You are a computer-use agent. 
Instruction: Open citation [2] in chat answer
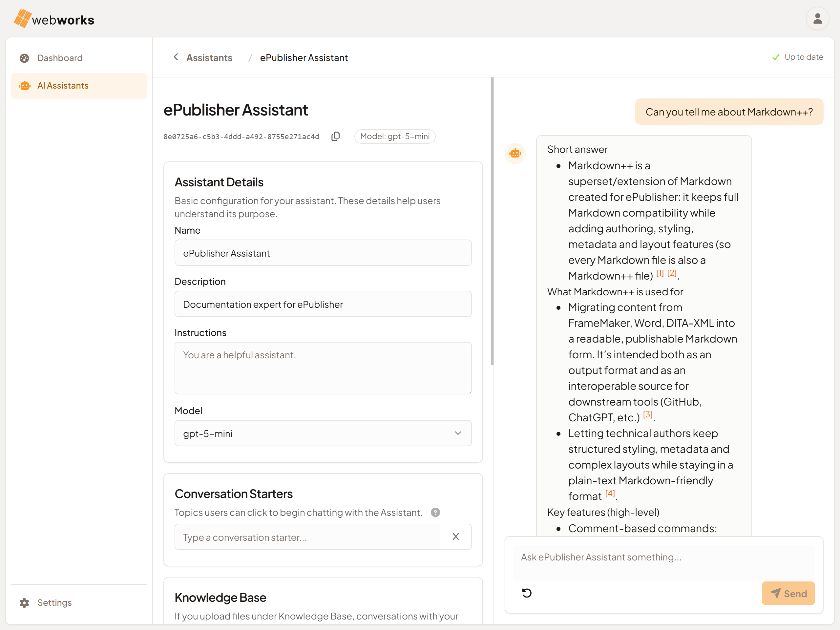tap(672, 273)
